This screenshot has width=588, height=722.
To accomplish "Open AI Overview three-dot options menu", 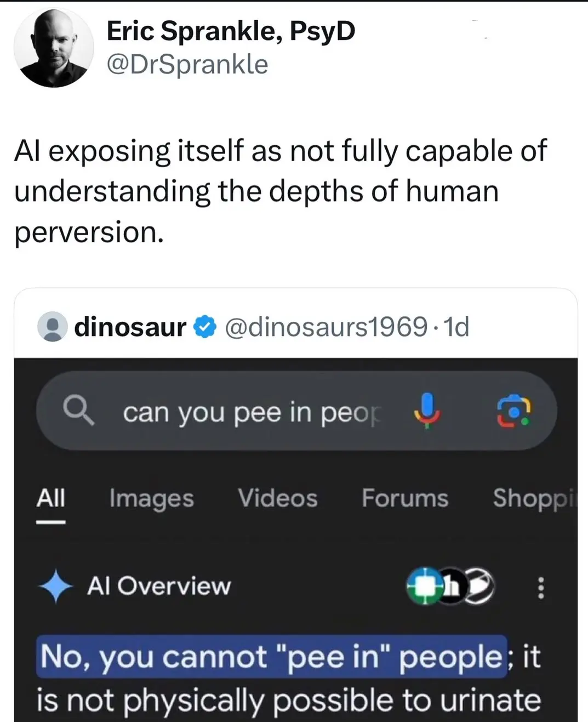I will point(540,587).
